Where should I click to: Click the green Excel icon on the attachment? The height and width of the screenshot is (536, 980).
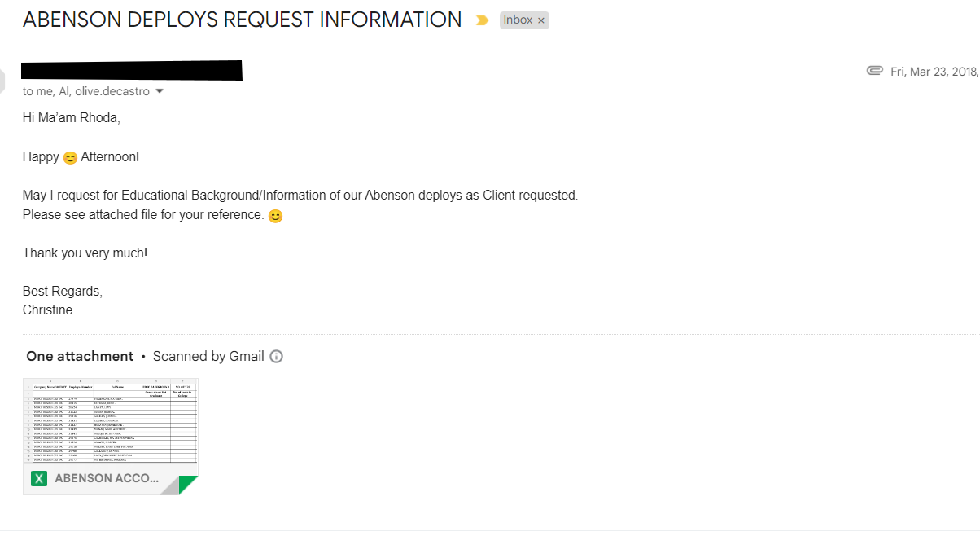click(38, 479)
